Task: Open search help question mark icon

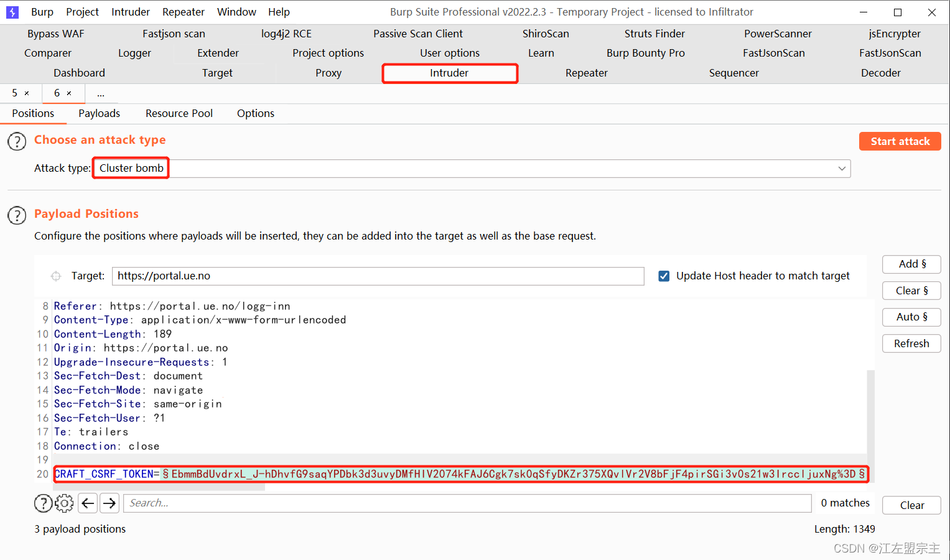Action: [43, 503]
